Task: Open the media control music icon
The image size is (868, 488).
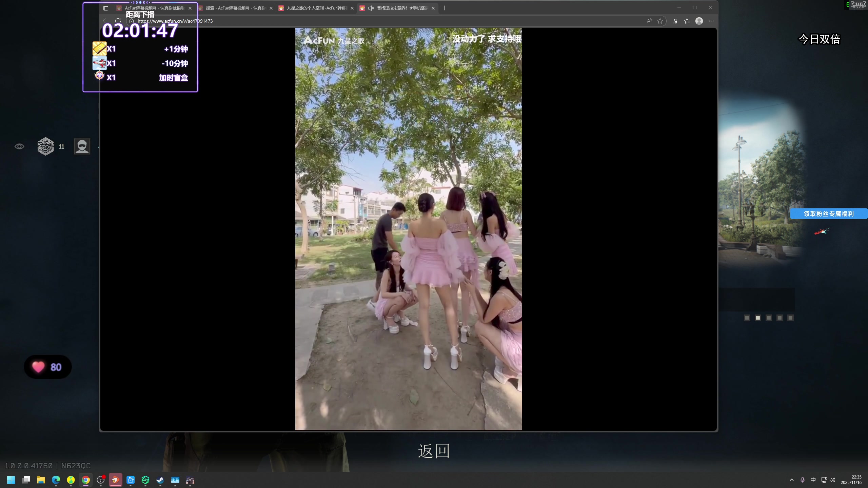Action: click(675, 21)
